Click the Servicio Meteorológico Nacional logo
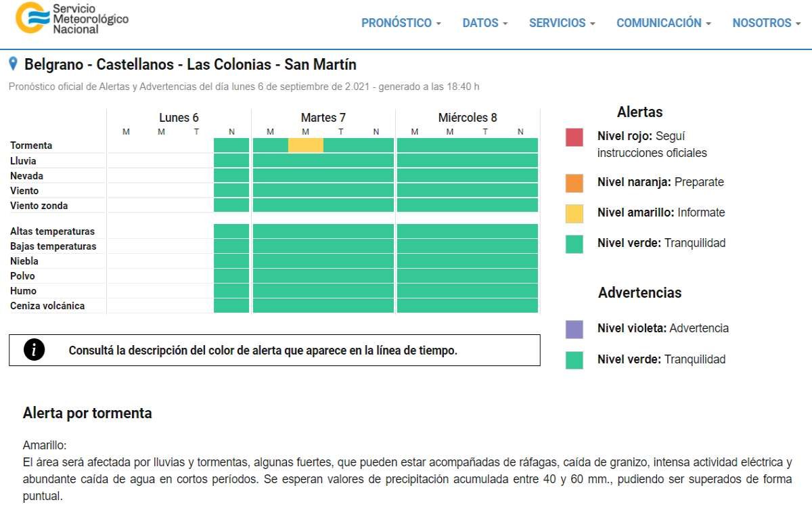The image size is (812, 517). [72, 18]
